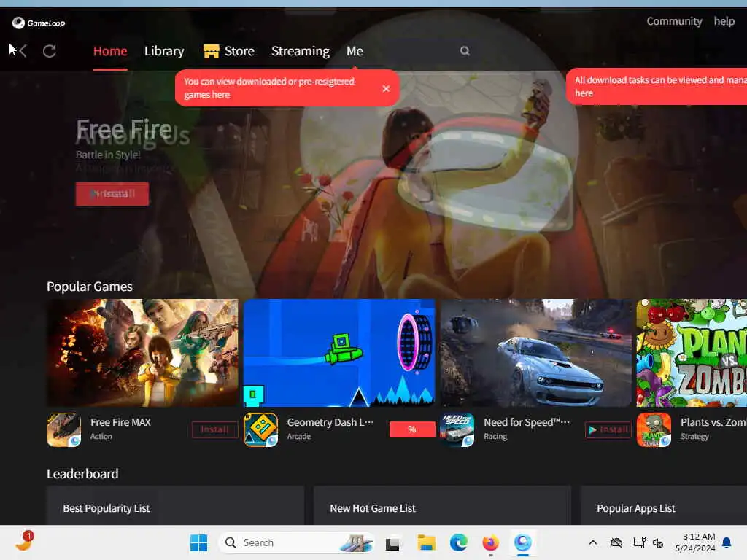
Task: Click the muted volume tray icon
Action: (658, 542)
